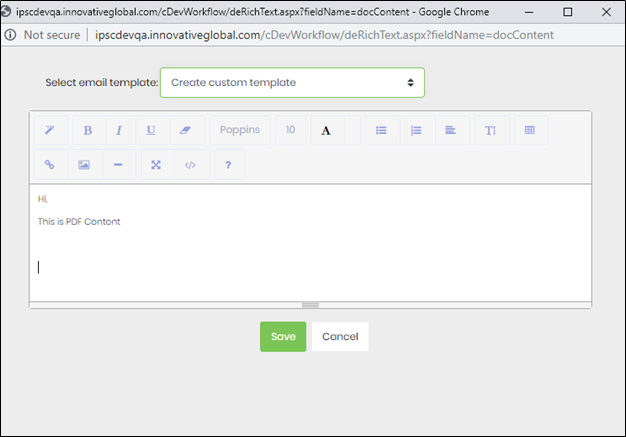
Task: Apply the recent font color A button
Action: pos(327,130)
